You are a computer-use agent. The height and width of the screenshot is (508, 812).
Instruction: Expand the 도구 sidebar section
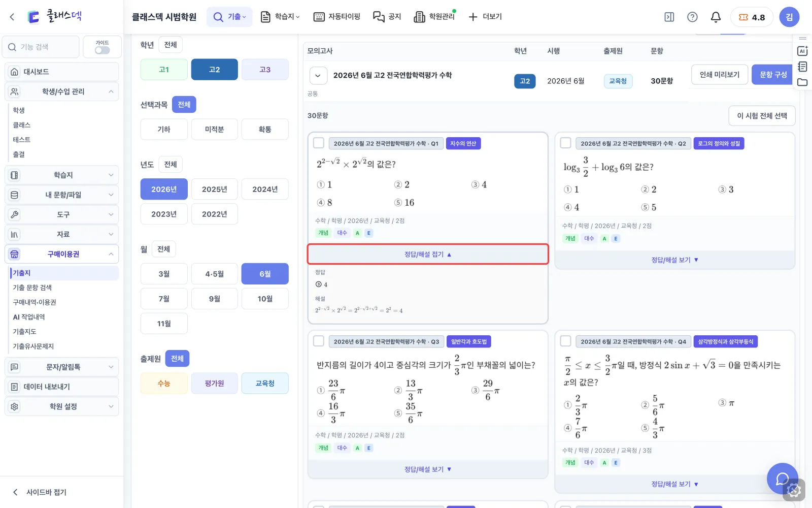click(x=61, y=214)
